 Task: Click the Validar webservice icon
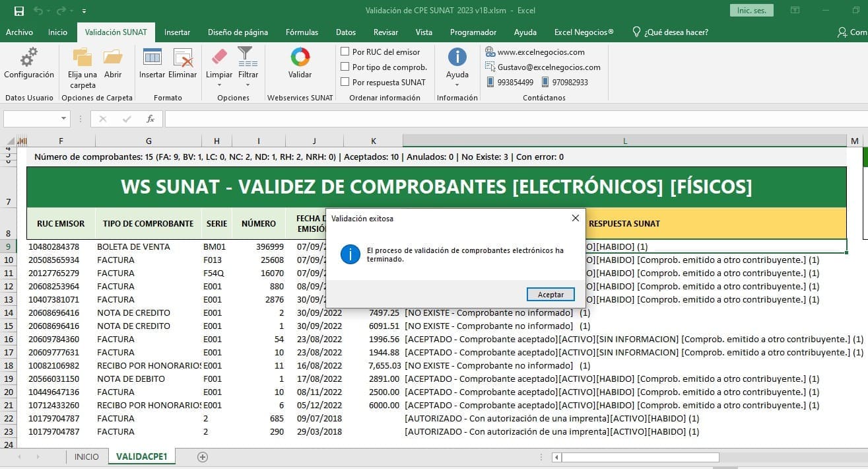(300, 65)
